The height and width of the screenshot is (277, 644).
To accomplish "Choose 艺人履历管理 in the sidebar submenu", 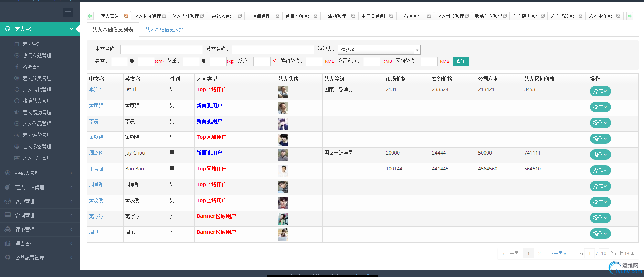I will point(37,112).
